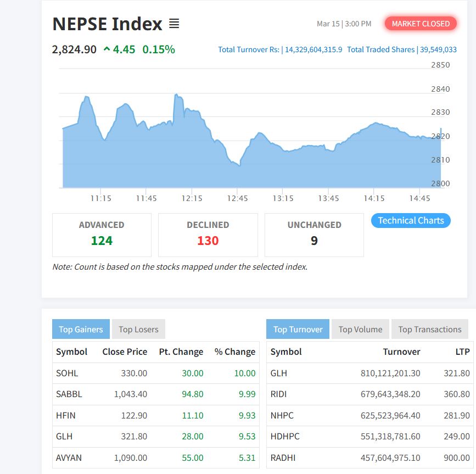Open the hamburger menu beside NEPSE Index

coord(174,24)
